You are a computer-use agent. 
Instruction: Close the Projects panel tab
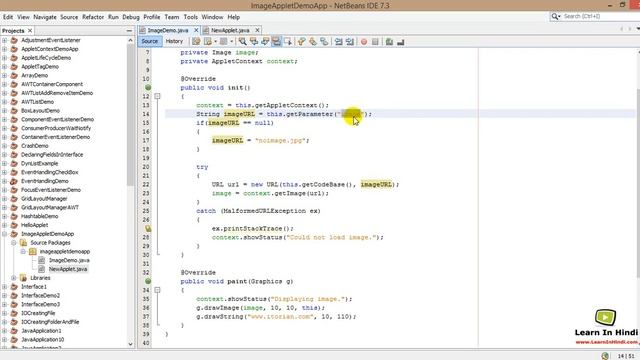pos(30,31)
